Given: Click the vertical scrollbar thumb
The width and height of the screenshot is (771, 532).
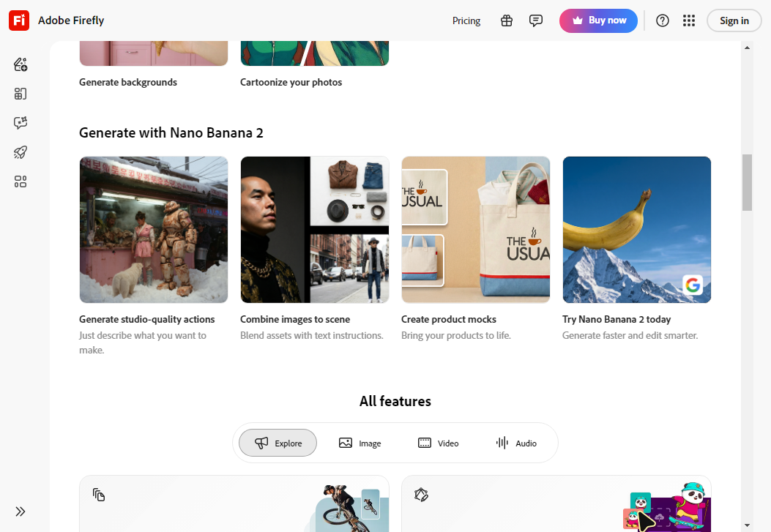Looking at the screenshot, I should (747, 182).
